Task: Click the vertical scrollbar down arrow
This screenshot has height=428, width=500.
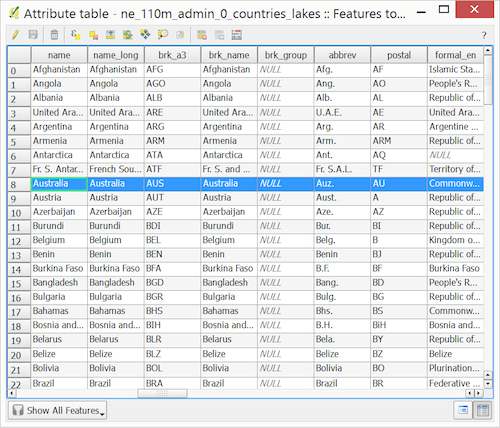Action: coord(488,384)
